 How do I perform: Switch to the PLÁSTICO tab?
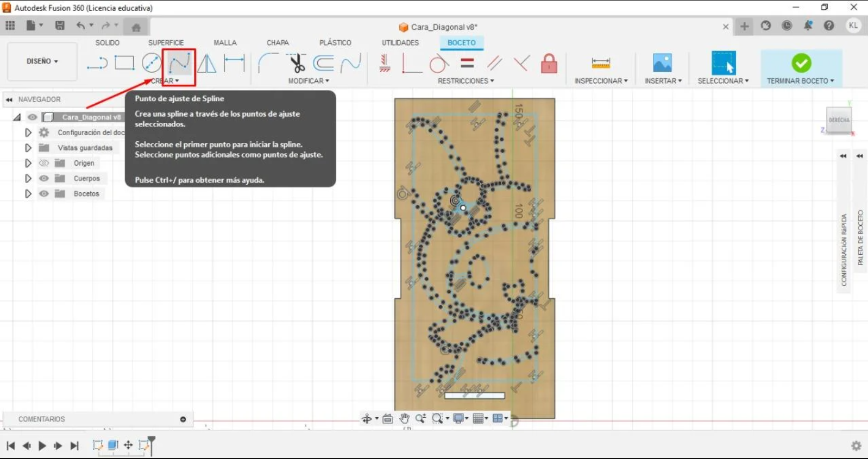(335, 42)
